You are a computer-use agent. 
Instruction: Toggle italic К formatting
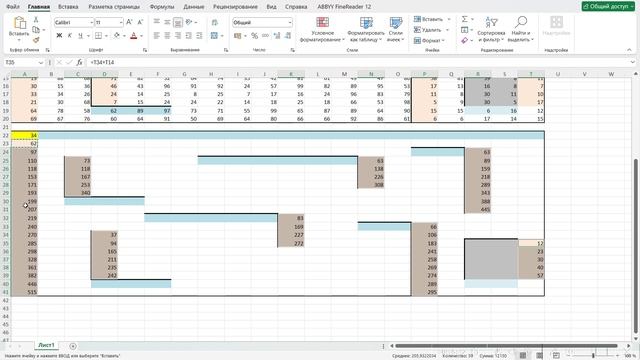pos(70,36)
